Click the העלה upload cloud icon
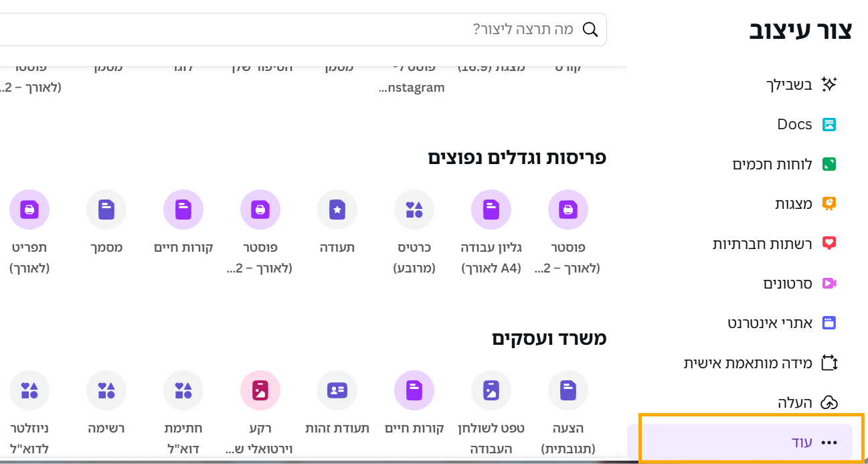The width and height of the screenshot is (868, 464). point(829,402)
